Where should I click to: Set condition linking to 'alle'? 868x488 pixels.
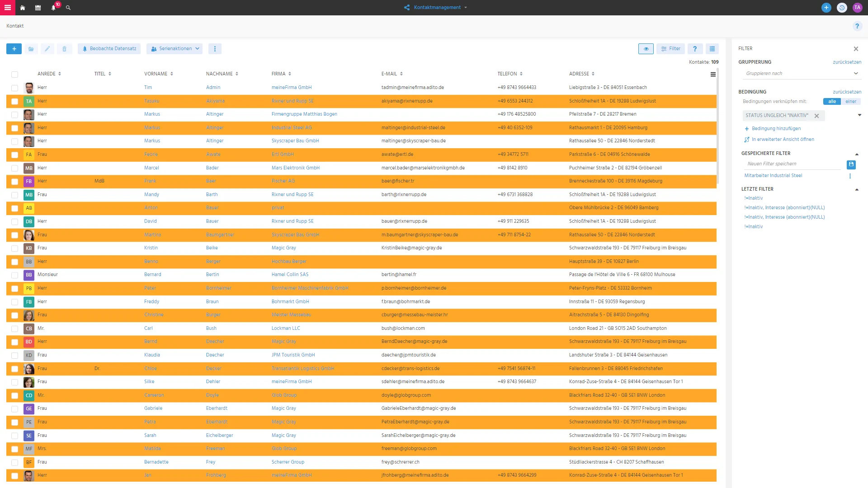(x=832, y=102)
